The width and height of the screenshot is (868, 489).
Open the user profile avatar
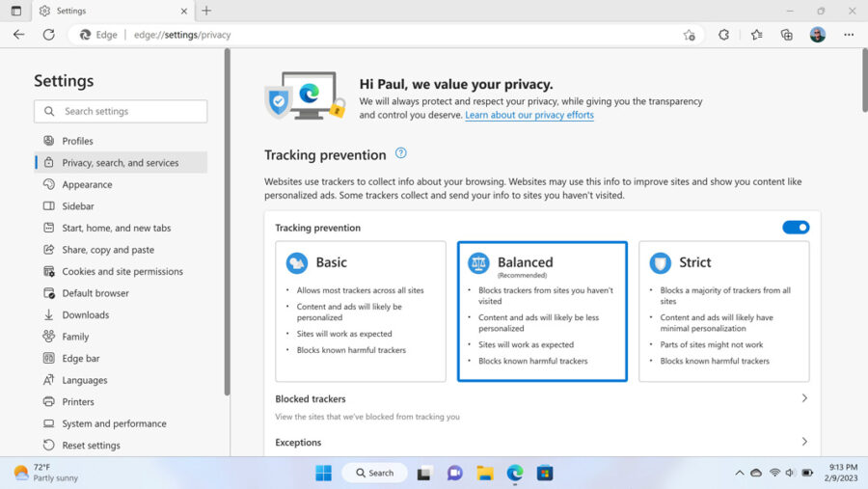pyautogui.click(x=818, y=35)
